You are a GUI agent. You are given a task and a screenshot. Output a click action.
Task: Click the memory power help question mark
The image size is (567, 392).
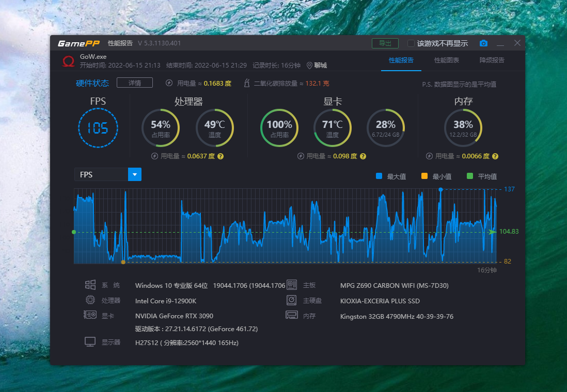(495, 156)
